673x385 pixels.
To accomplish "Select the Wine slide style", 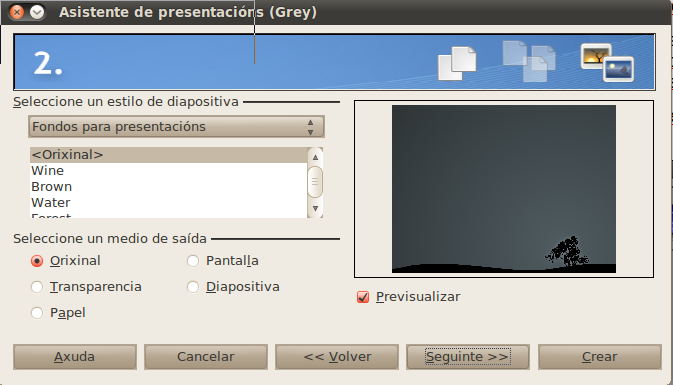I will 169,171.
